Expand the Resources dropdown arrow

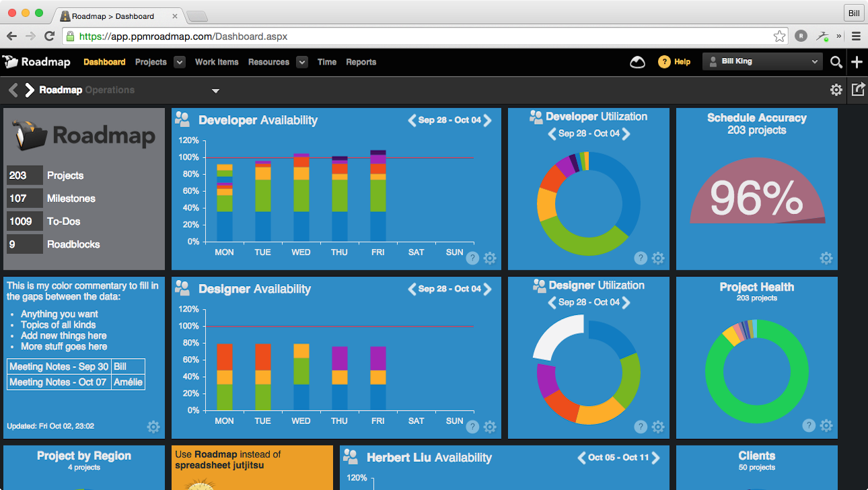click(x=302, y=62)
